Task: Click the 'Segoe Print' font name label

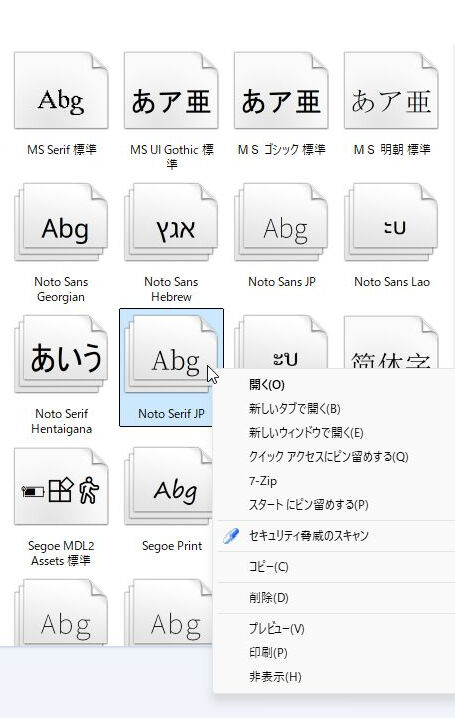Action: click(172, 546)
